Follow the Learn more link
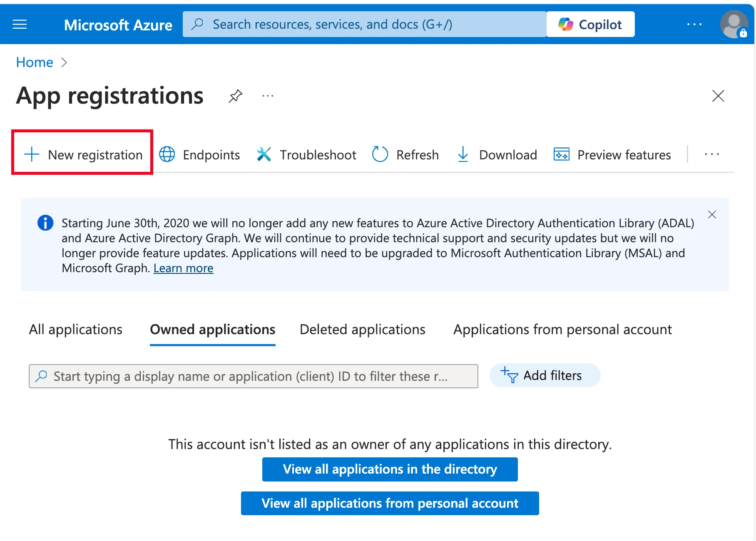This screenshot has width=756, height=541. [183, 268]
